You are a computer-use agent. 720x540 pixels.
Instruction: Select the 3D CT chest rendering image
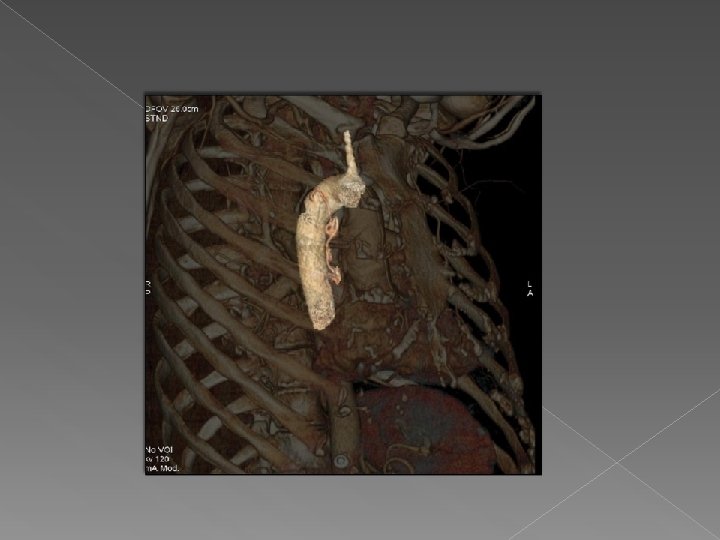tap(343, 284)
